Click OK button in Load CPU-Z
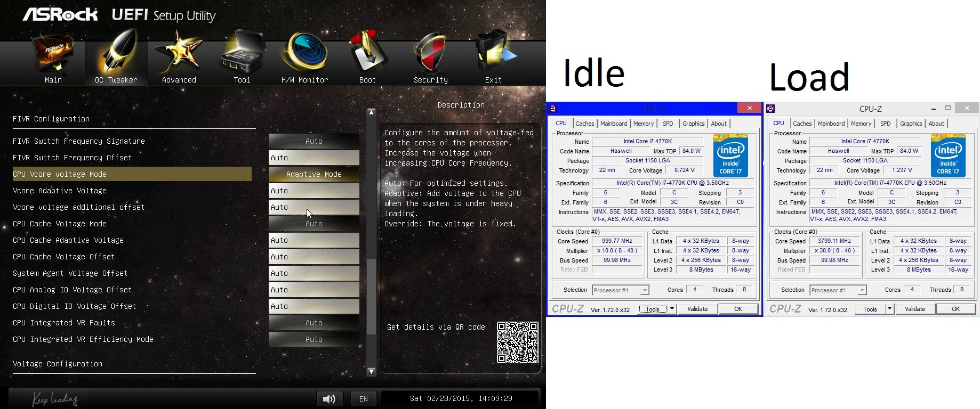The width and height of the screenshot is (980, 409). [x=956, y=309]
